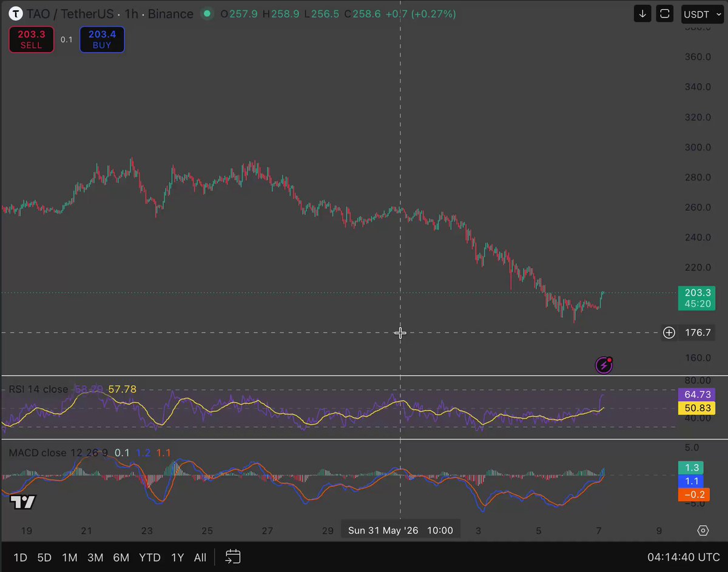
Task: Open the go-to-date calendar icon
Action: (233, 557)
